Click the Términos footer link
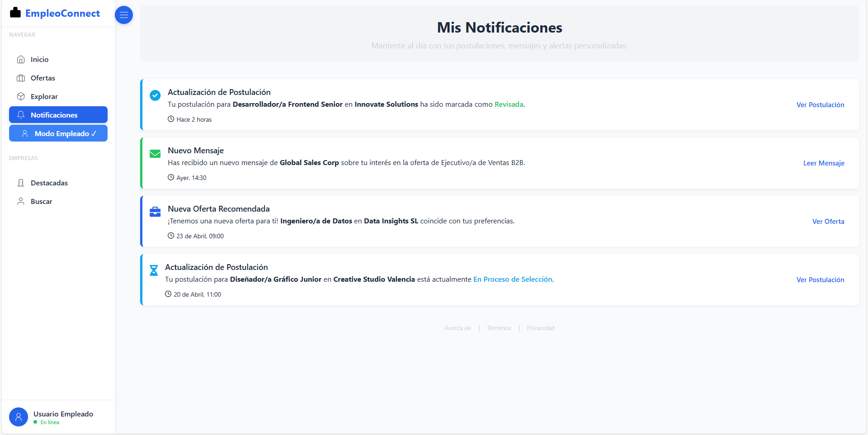 point(499,328)
